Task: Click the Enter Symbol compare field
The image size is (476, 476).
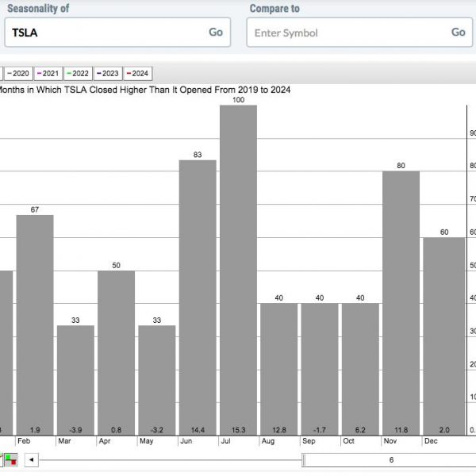Action: 359,33
